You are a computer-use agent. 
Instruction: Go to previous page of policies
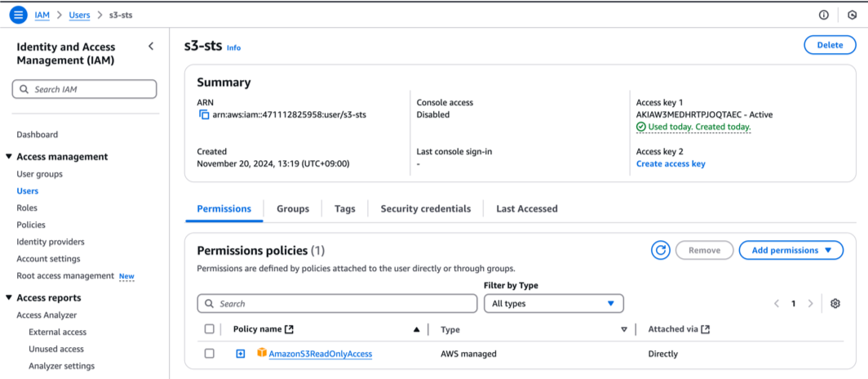coord(777,304)
